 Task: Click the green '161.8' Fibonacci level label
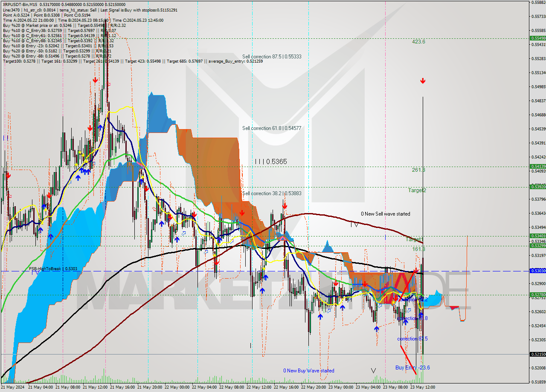click(x=418, y=249)
